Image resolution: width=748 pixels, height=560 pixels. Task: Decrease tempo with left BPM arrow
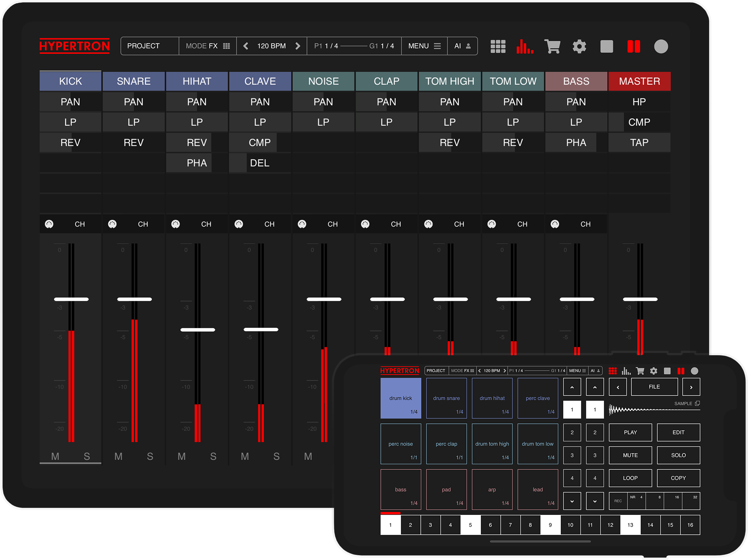(x=246, y=46)
